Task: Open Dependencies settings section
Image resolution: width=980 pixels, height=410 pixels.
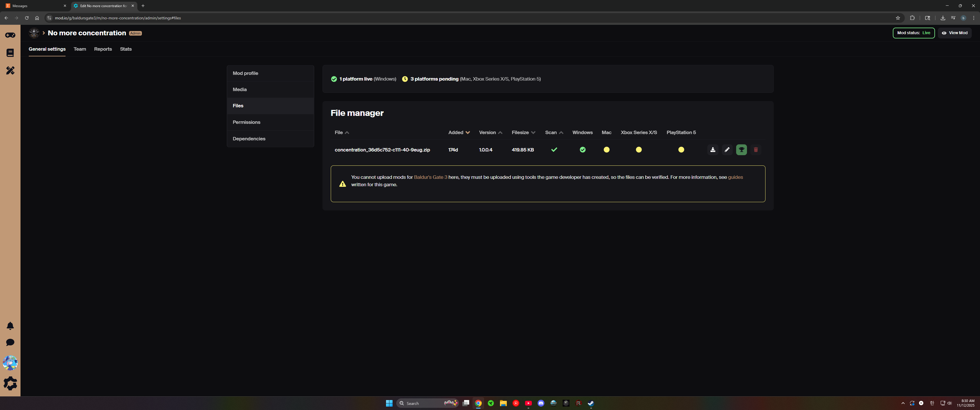Action: click(249, 139)
